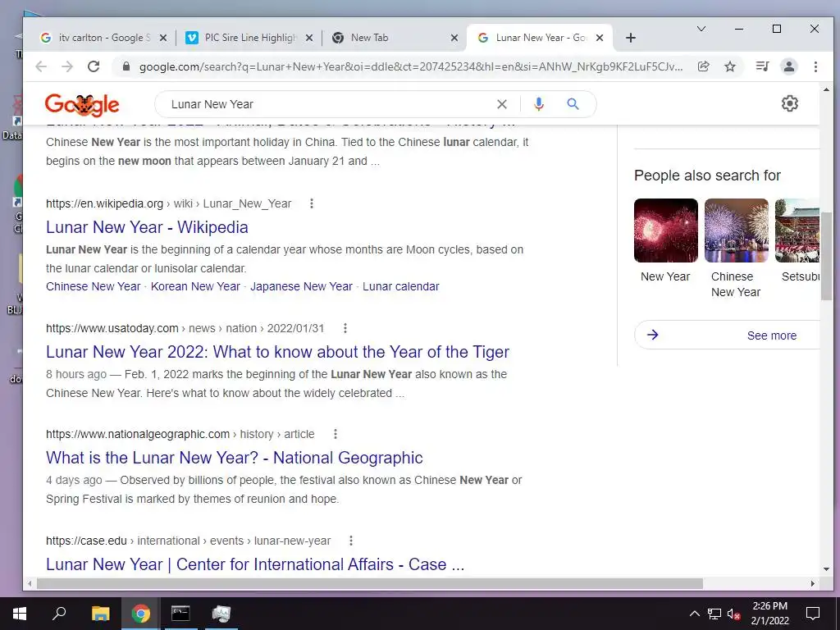Go back to the previous page
This screenshot has height=630, width=840.
41,66
